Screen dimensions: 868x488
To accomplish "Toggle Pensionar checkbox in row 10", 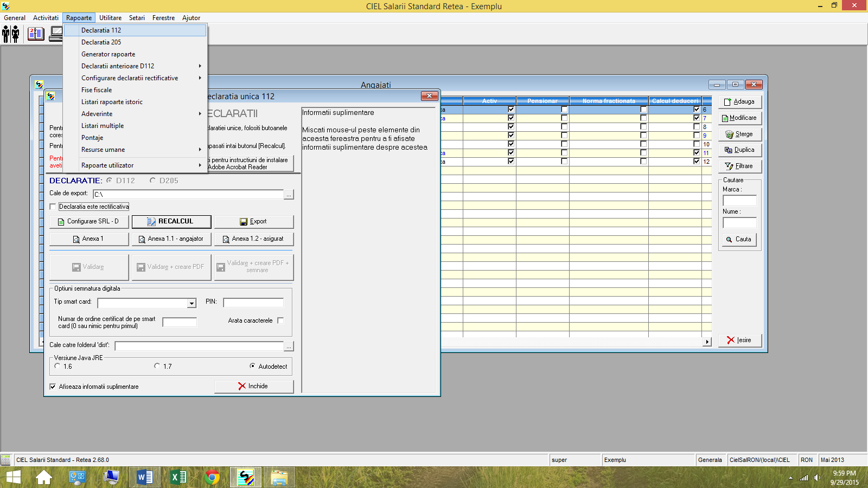I will point(564,144).
